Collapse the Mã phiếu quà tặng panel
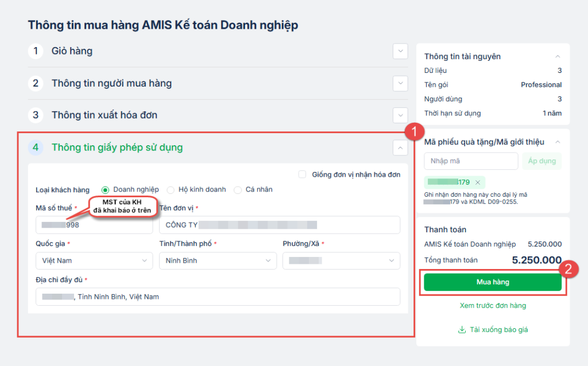Image resolution: width=588 pixels, height=366 pixels. pos(558,142)
